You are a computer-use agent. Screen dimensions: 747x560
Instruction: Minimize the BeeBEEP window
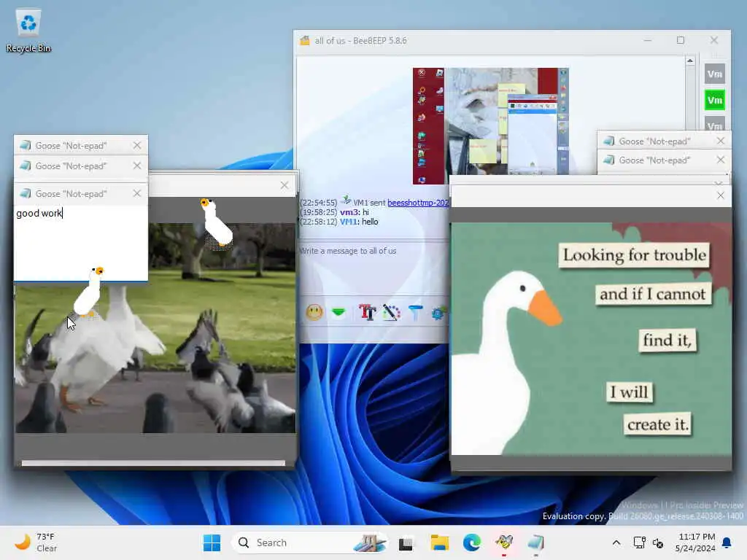[x=648, y=41]
